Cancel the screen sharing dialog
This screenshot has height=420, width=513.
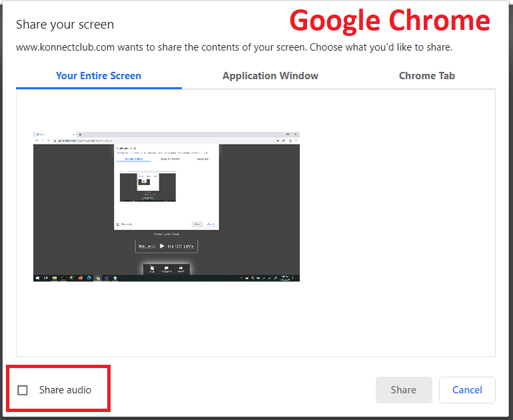[467, 390]
